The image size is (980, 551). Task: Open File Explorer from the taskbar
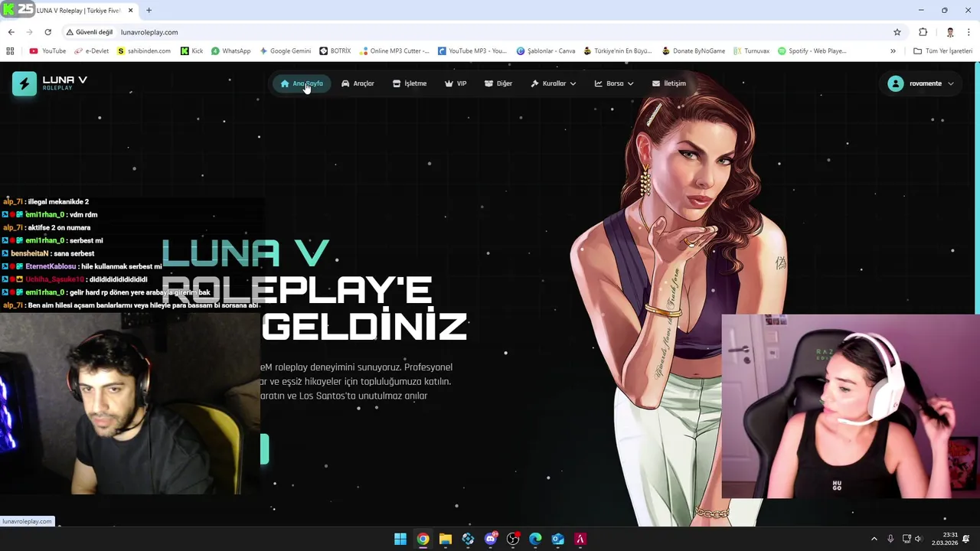(445, 540)
